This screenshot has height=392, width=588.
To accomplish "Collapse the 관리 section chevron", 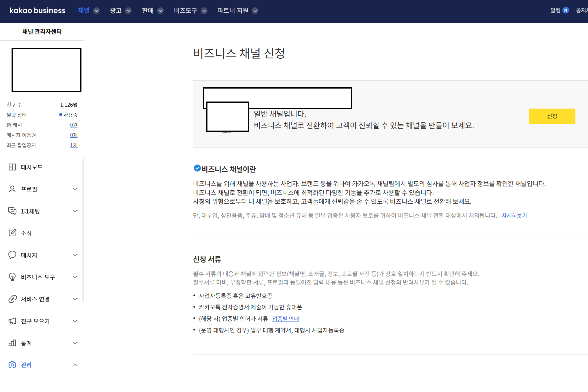I will coord(75,365).
